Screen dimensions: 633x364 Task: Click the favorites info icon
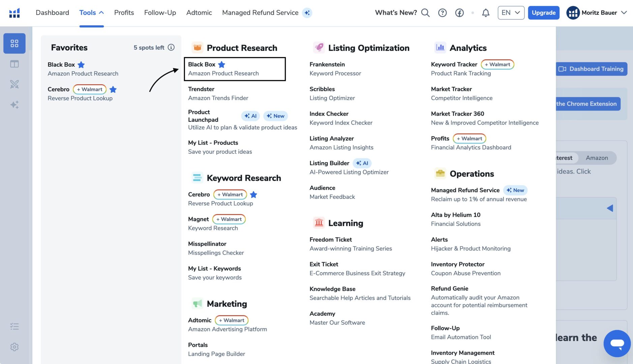(171, 48)
